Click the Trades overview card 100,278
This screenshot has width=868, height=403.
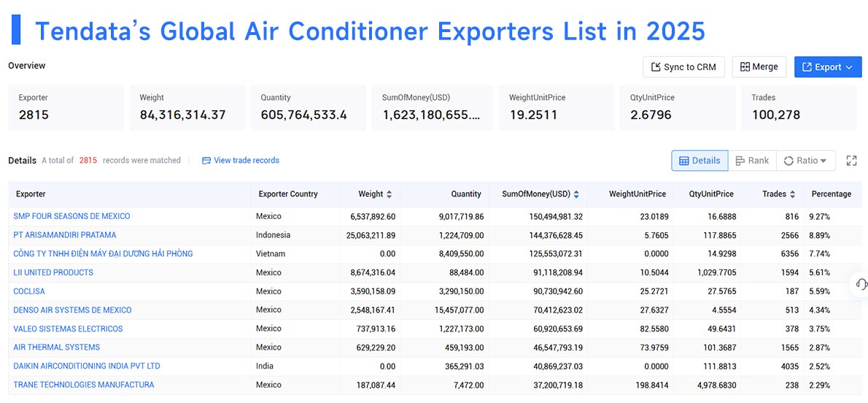tap(799, 108)
